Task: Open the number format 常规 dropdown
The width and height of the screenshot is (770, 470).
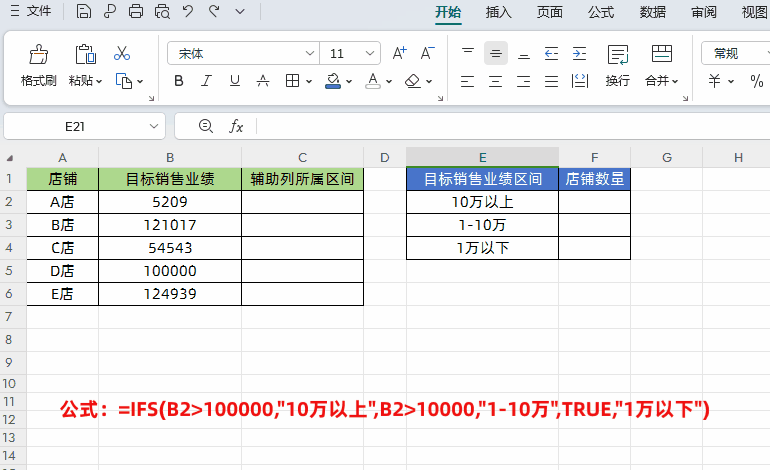Action: pyautogui.click(x=736, y=53)
